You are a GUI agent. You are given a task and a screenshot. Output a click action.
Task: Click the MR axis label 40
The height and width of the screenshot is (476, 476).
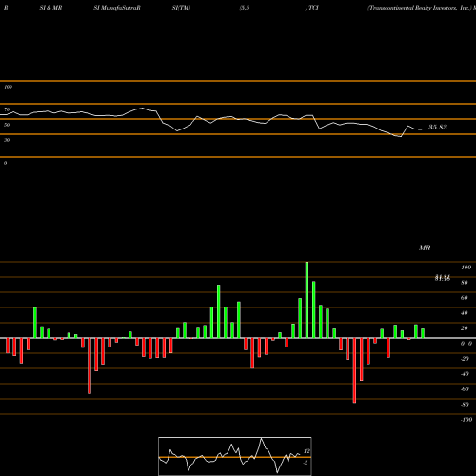pyautogui.click(x=465, y=313)
